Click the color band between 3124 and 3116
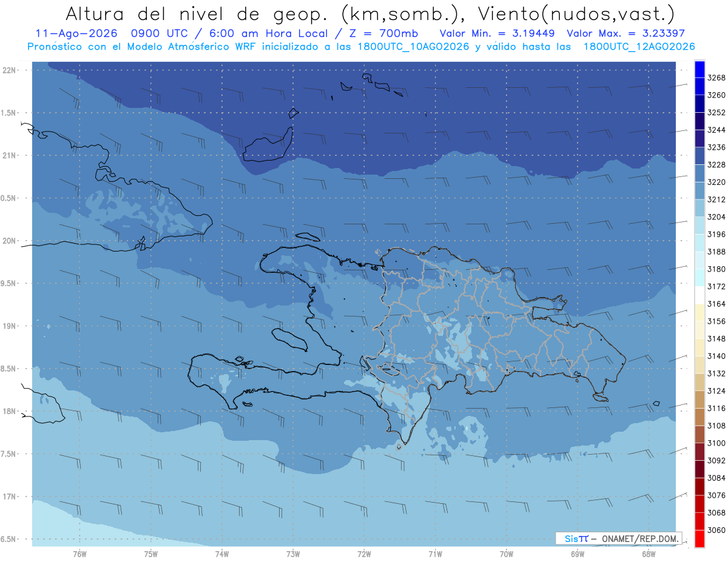 tap(699, 400)
